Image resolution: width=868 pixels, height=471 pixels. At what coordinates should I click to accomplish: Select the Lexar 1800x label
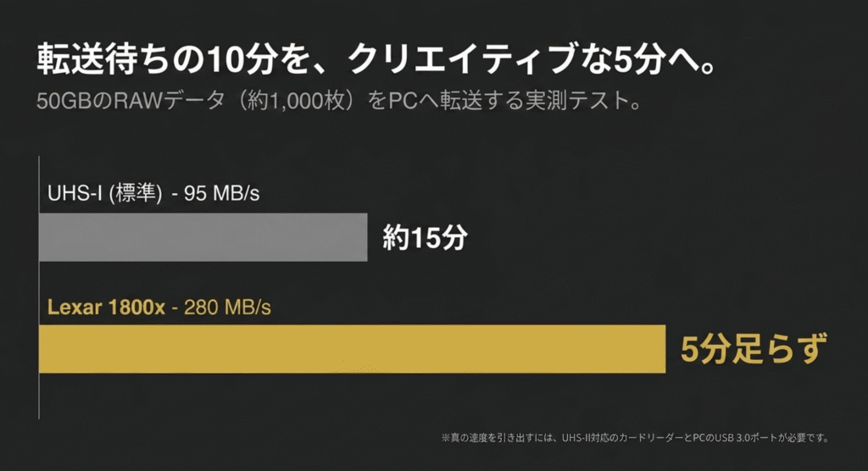click(106, 307)
